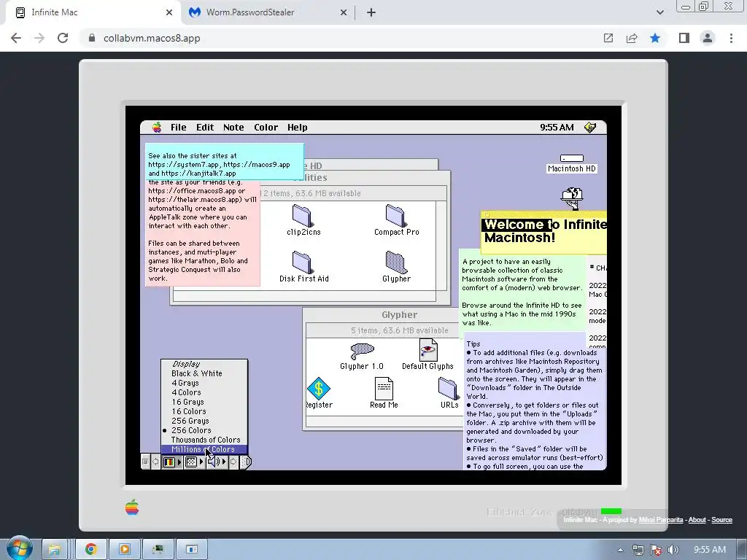Open in new window icon in address bar
747x560 pixels.
click(x=608, y=38)
